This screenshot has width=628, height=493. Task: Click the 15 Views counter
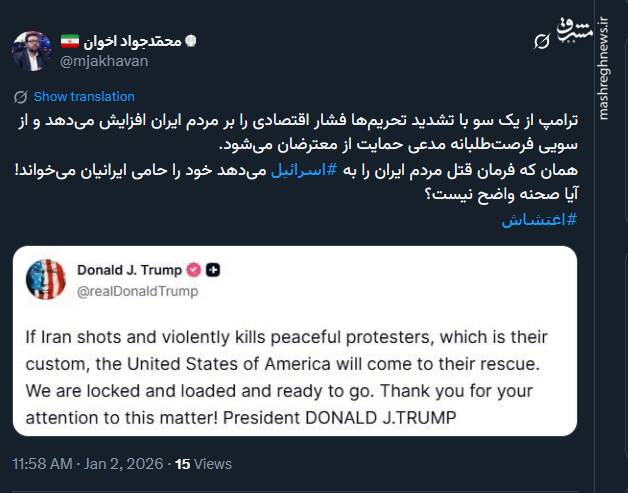(x=203, y=464)
